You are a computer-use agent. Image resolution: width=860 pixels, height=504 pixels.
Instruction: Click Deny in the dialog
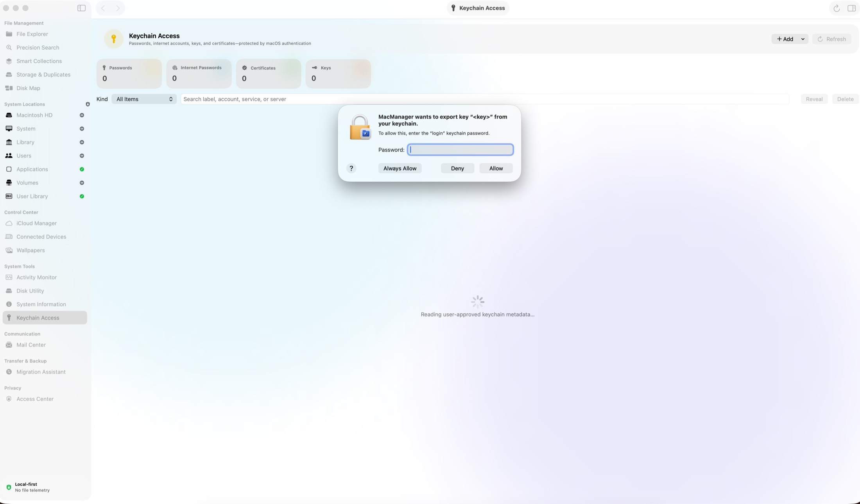[457, 168]
